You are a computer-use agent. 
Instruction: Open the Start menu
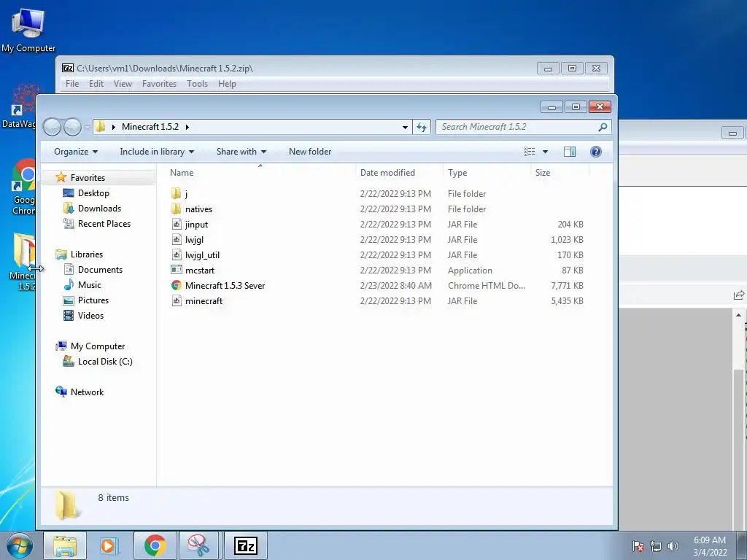click(x=20, y=545)
